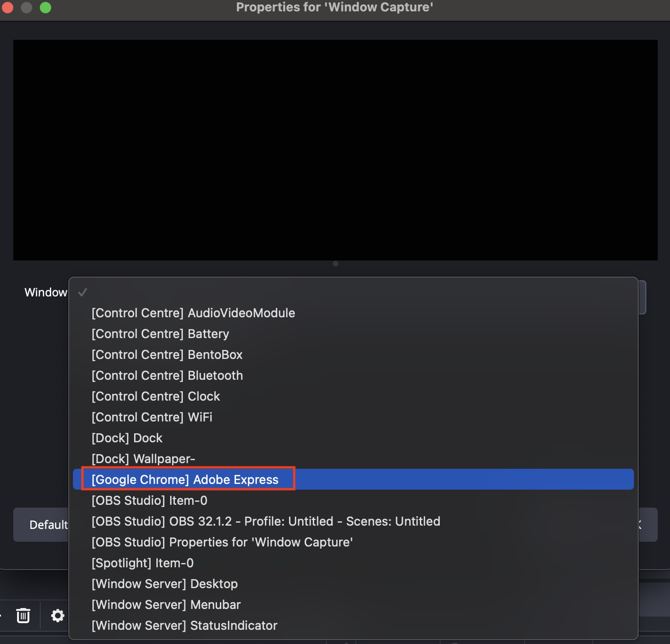Choose [Control Centre] Clock window

click(x=353, y=396)
